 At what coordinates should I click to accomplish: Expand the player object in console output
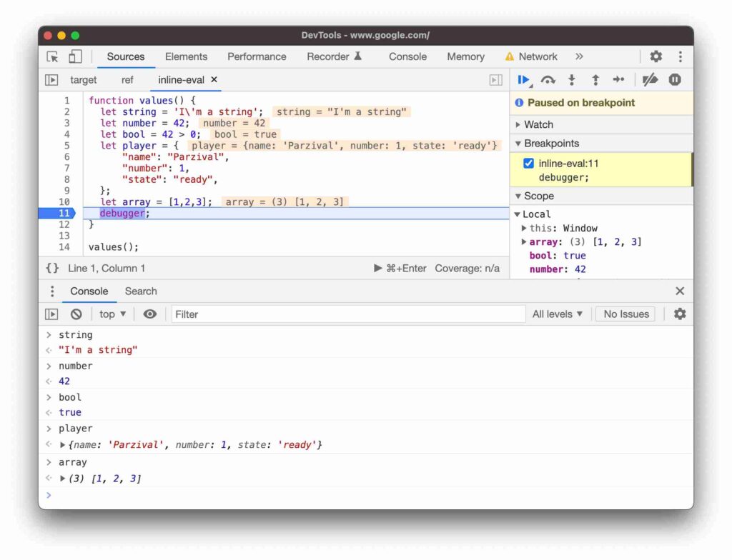[x=62, y=445]
